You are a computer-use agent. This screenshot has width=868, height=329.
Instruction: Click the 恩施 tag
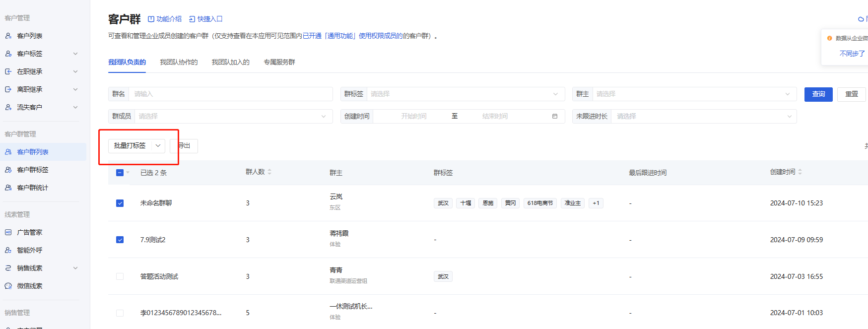click(488, 203)
